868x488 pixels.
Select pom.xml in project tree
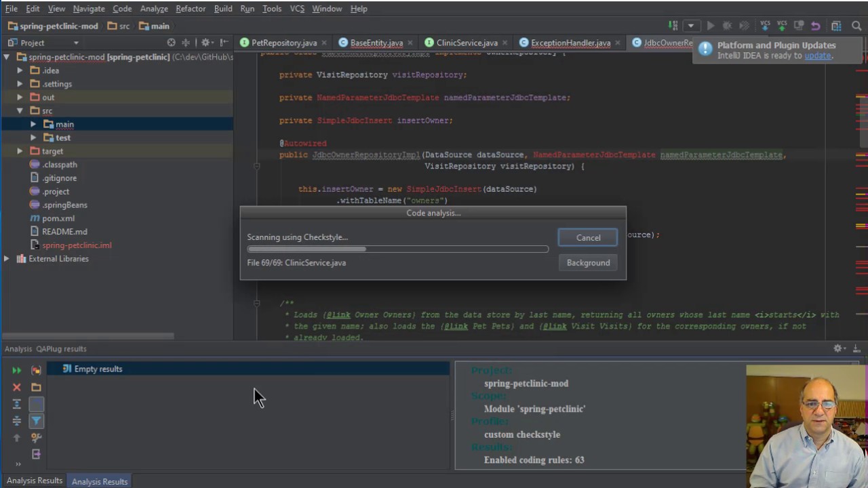58,218
